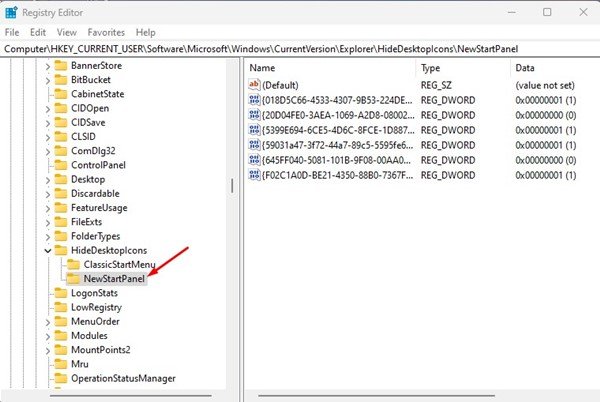Expand the CIDOpen key
This screenshot has width=600, height=402.
(47, 109)
